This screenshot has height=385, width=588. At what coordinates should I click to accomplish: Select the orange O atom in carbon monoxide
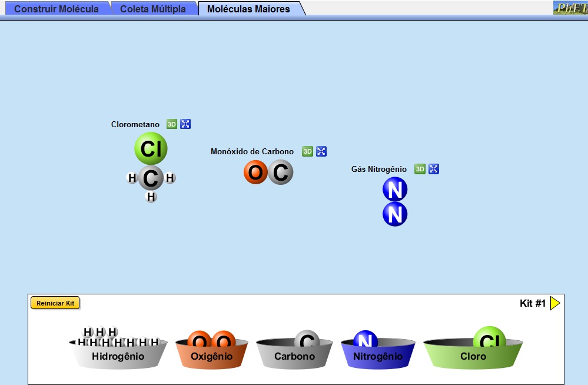tap(255, 172)
